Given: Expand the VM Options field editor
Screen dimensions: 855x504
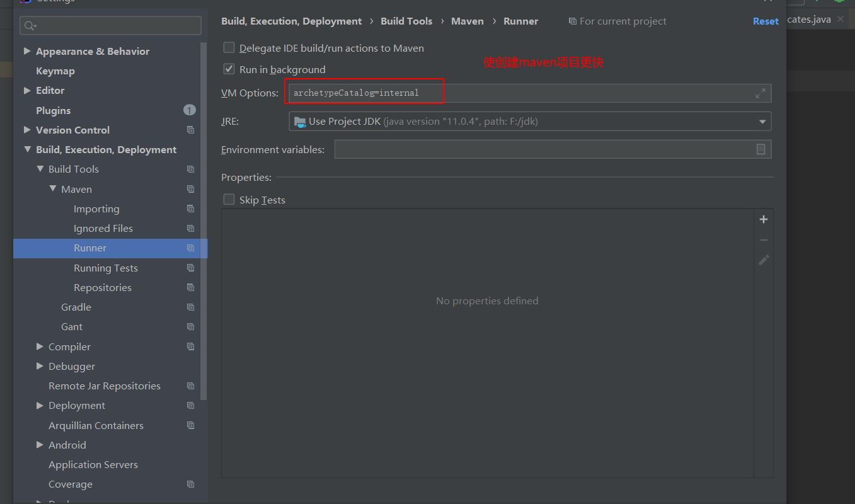Looking at the screenshot, I should [x=760, y=93].
